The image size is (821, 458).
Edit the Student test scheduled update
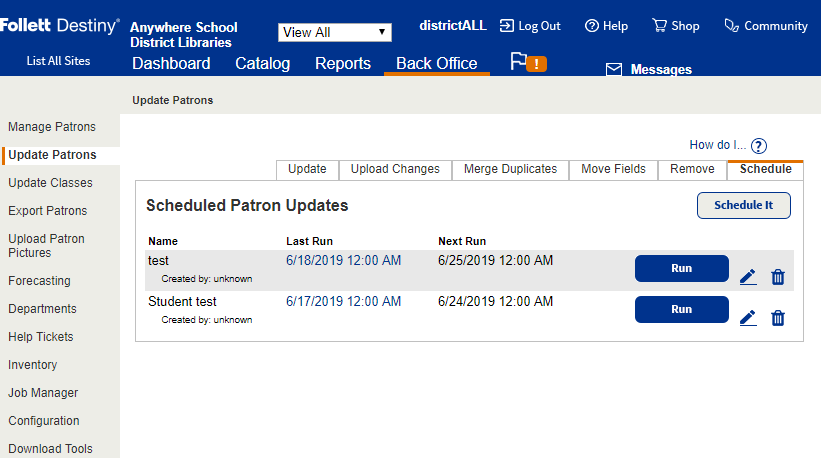point(748,318)
